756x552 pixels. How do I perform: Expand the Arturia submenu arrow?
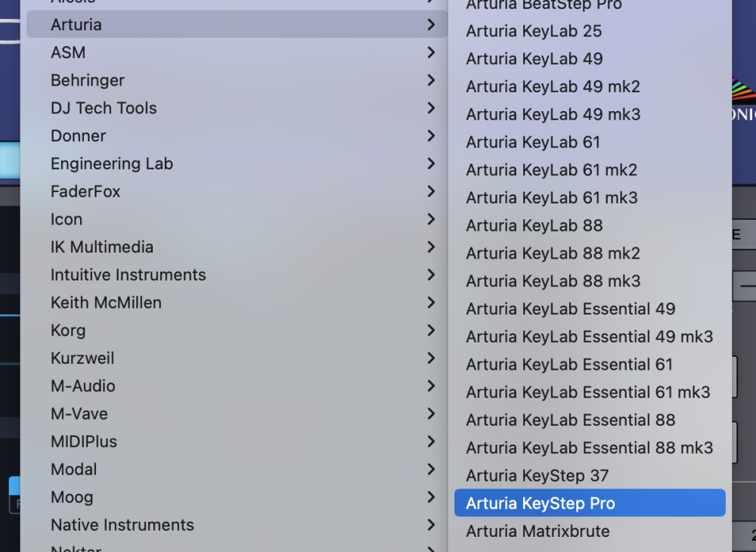coord(431,24)
